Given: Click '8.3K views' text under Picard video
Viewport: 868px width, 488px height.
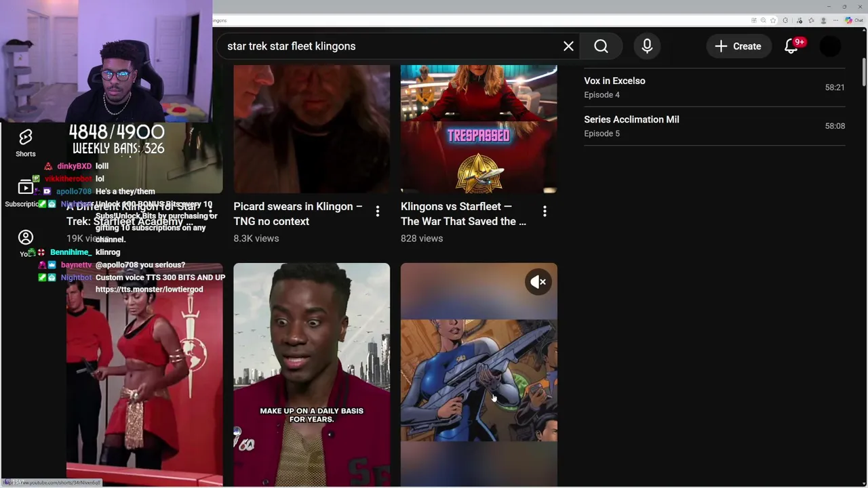Looking at the screenshot, I should [x=256, y=239].
